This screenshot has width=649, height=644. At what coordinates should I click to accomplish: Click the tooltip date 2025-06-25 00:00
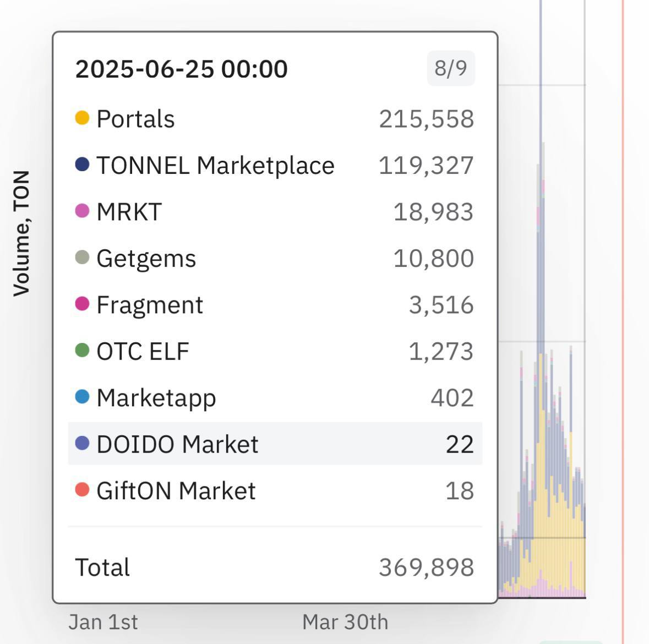tap(181, 69)
